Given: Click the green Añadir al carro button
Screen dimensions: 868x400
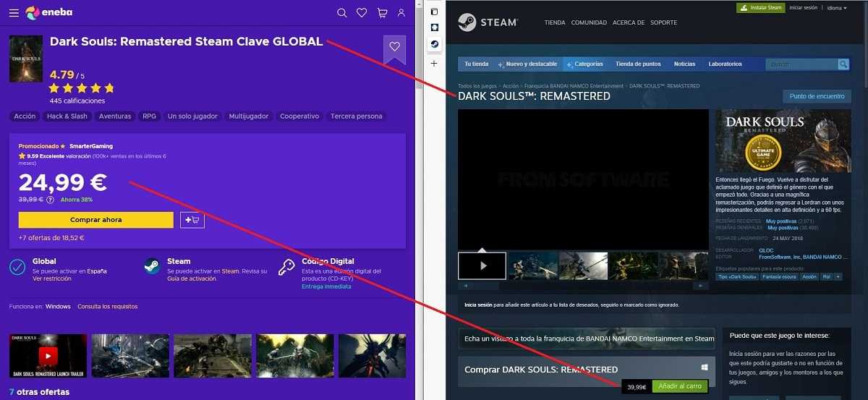Looking at the screenshot, I should pos(678,387).
